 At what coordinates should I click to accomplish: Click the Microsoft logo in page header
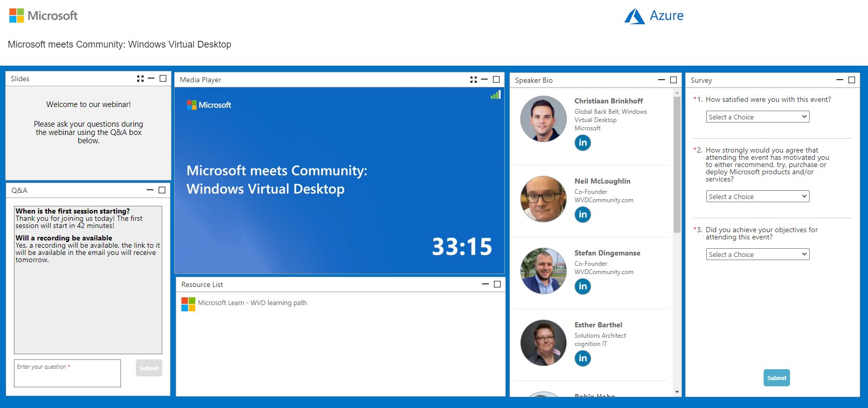(43, 16)
